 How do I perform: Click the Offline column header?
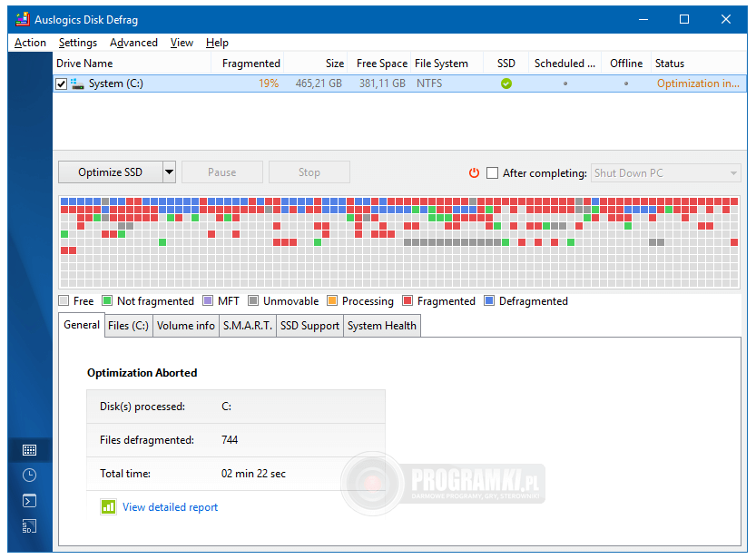(x=626, y=64)
